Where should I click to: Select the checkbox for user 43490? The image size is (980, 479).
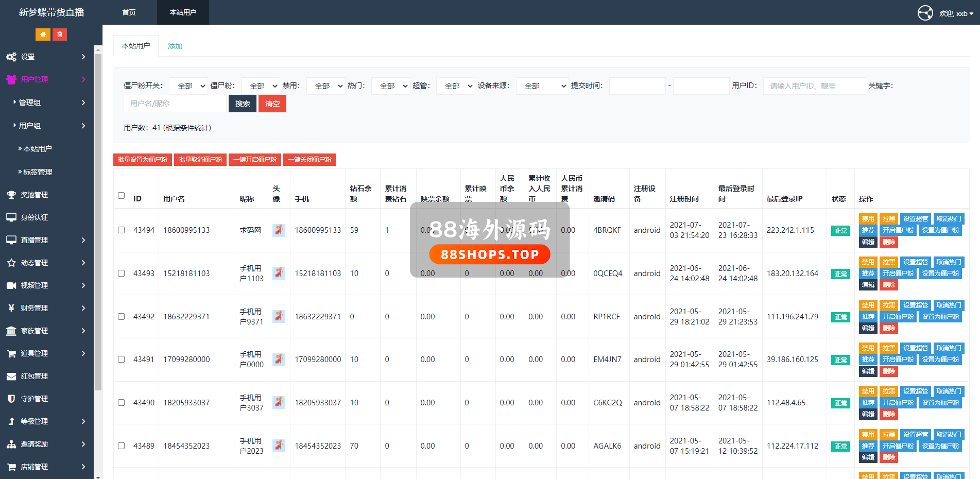tap(121, 403)
